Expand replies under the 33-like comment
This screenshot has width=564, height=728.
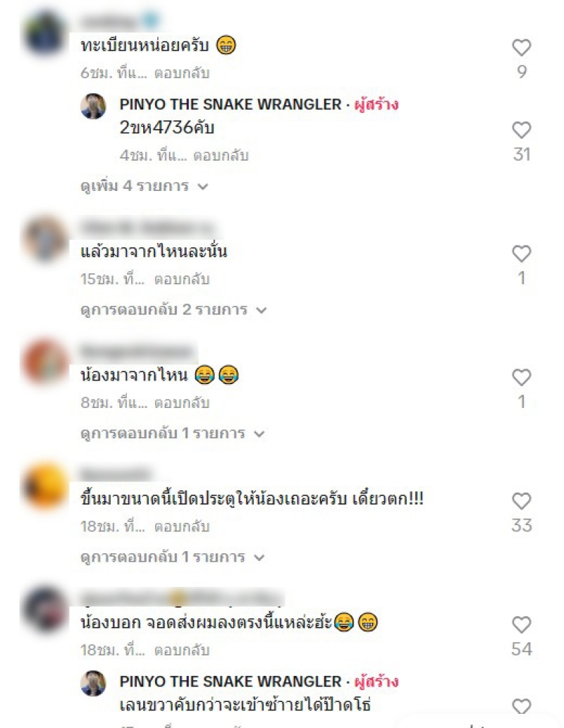point(172,557)
